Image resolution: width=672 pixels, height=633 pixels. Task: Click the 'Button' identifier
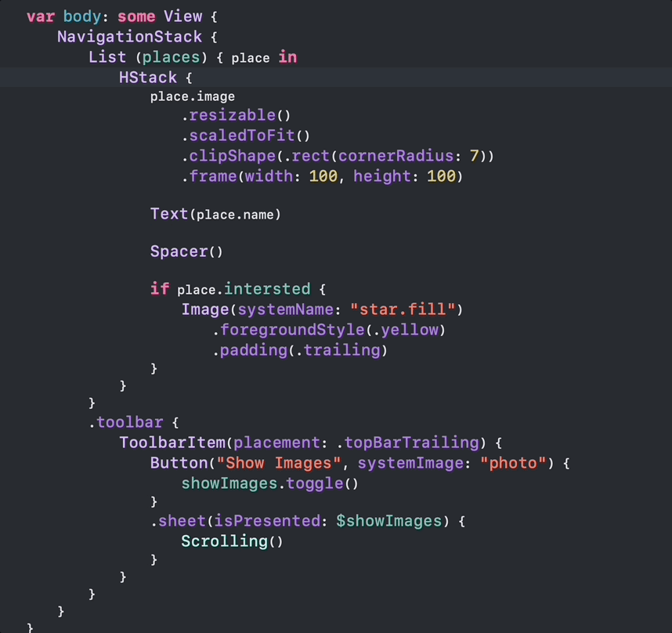179,463
